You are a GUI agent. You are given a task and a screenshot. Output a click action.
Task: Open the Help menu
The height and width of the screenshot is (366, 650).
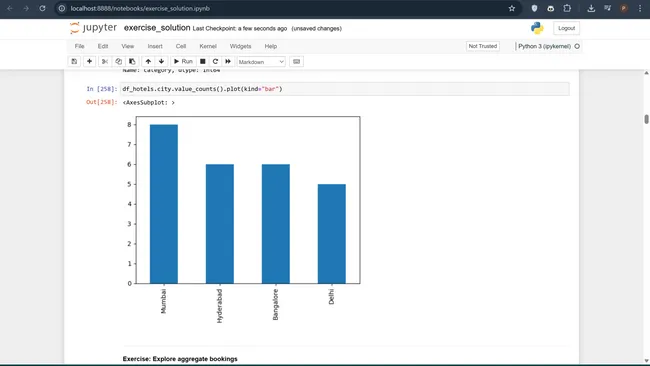click(271, 46)
